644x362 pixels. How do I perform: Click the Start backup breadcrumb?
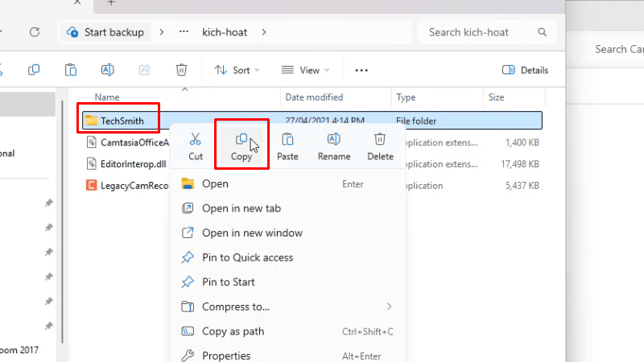[x=108, y=32]
